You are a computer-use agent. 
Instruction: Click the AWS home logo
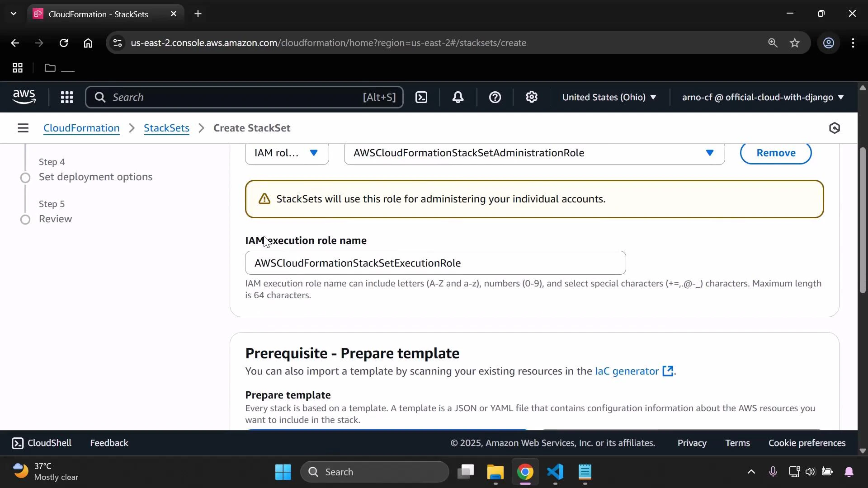tap(24, 97)
